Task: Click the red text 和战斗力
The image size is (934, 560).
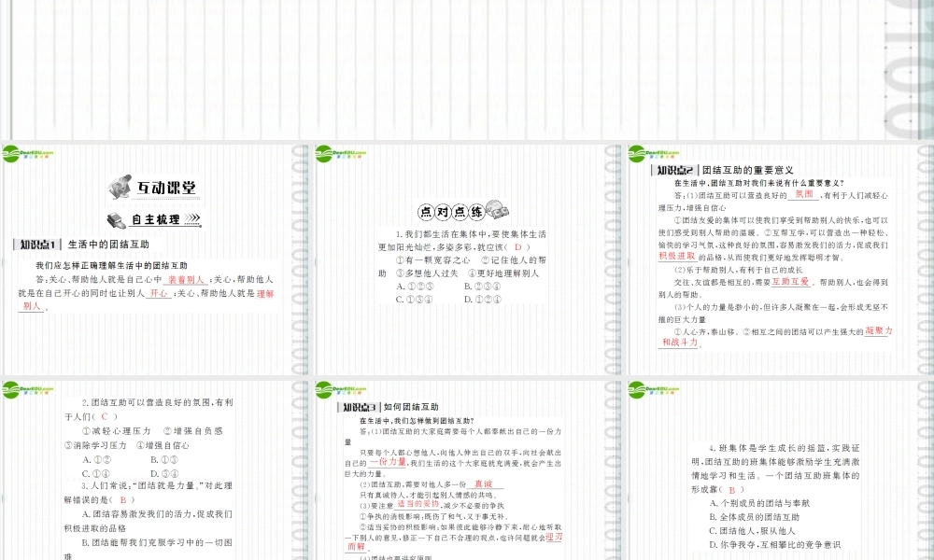Action: (680, 343)
